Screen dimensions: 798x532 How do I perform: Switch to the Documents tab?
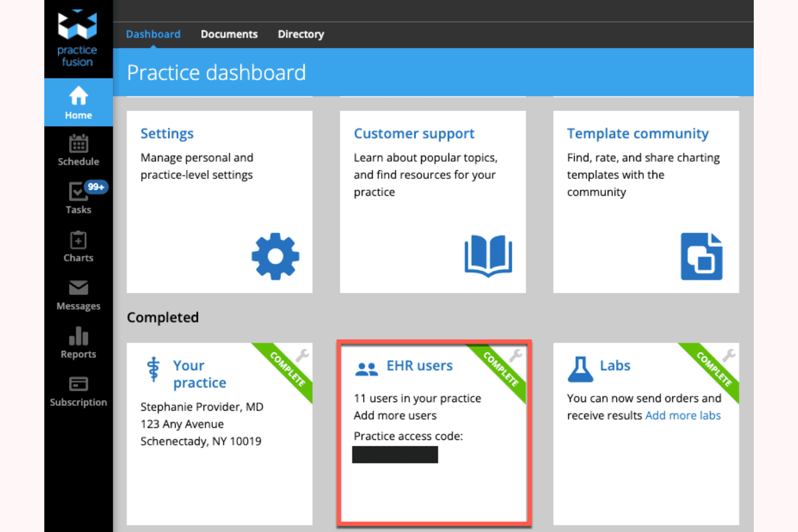pos(229,34)
